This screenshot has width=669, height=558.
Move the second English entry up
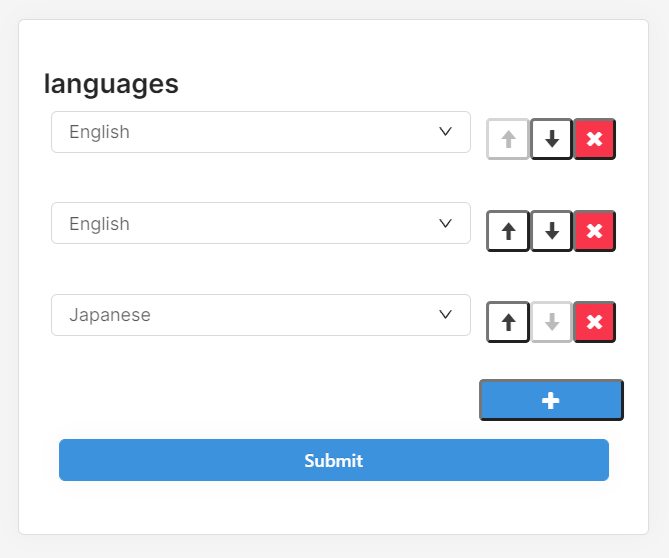pos(508,231)
